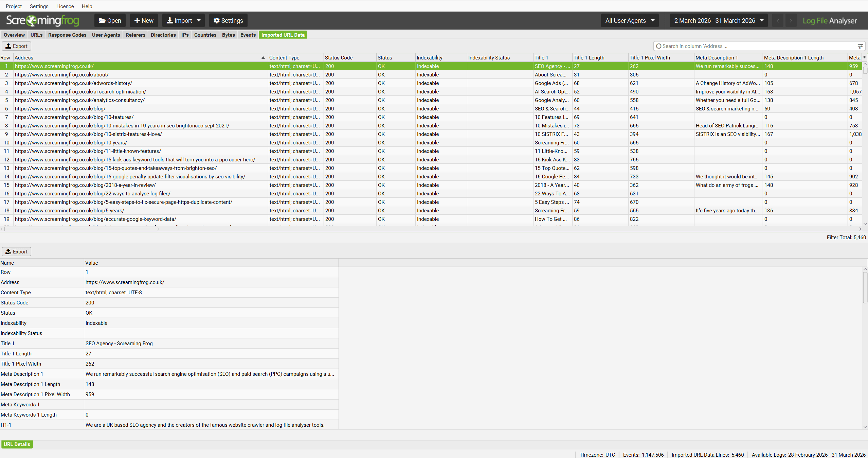Select the URL Details bottom tab
868x458 pixels.
tap(17, 444)
